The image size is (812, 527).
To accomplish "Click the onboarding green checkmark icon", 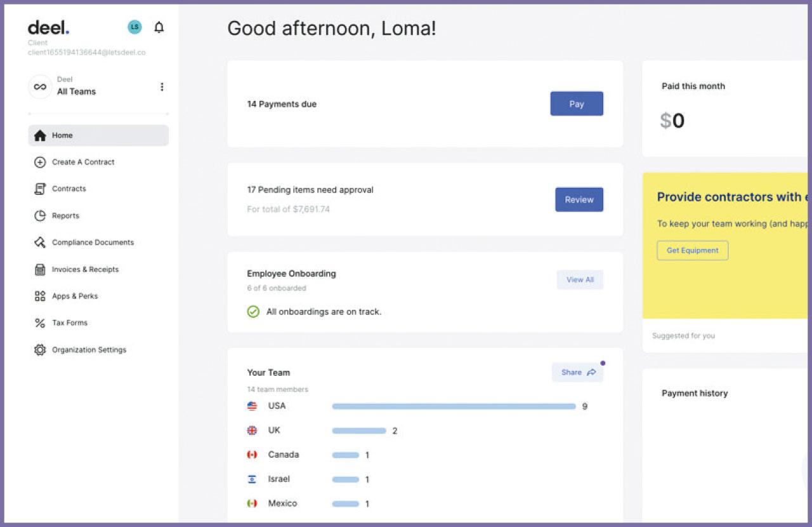I will point(253,312).
